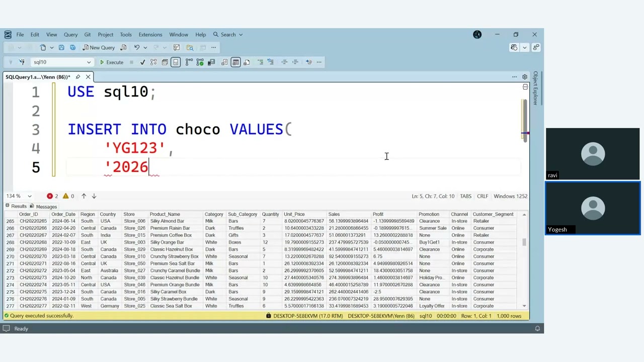Click the script icon after New Query
644x362 pixels.
point(123,47)
